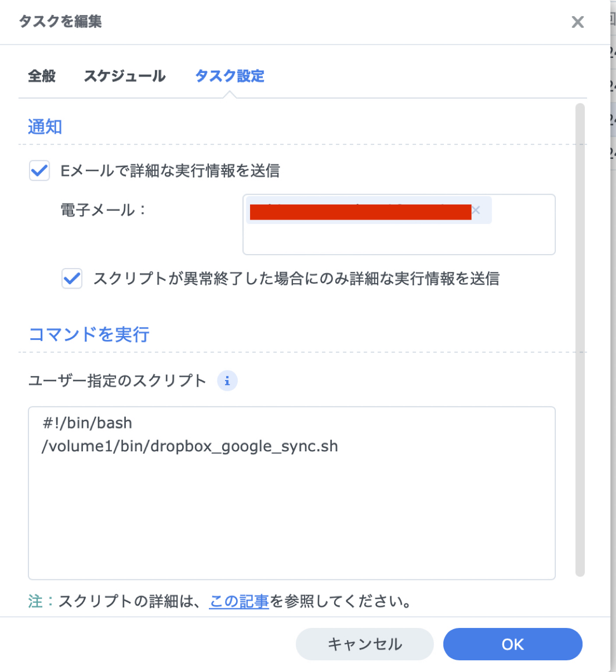616x672 pixels.
Task: Close the タスクを編集 dialog with X
Action: point(578,22)
